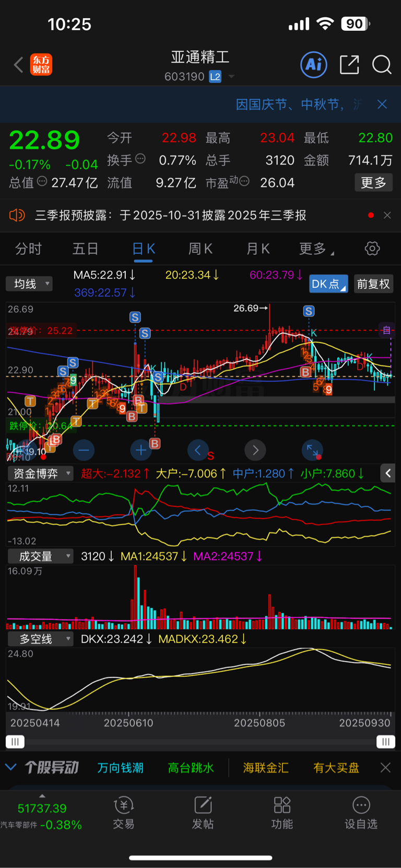401x868 pixels.
Task: Tap the 超大:-2.132 fund flow value
Action: click(115, 474)
